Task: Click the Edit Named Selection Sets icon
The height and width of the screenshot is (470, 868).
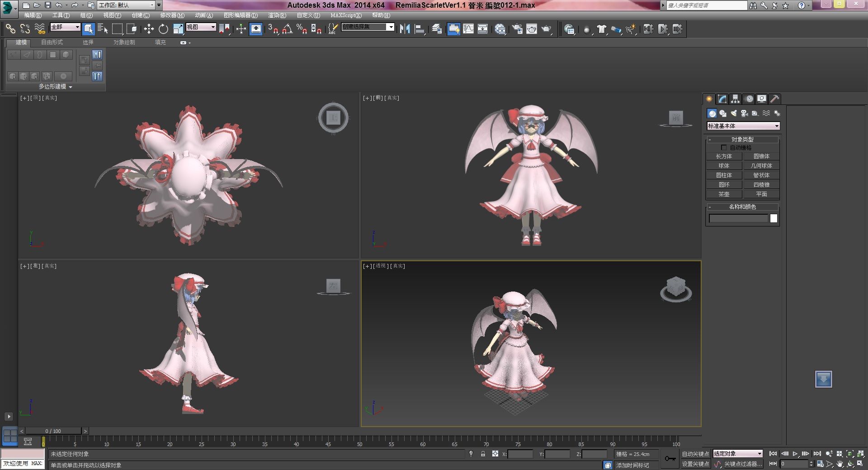Action: 332,29
